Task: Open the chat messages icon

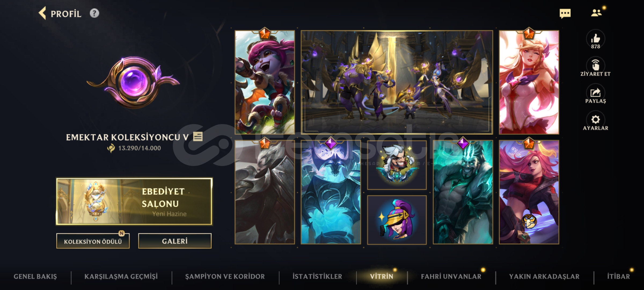Action: tap(565, 13)
